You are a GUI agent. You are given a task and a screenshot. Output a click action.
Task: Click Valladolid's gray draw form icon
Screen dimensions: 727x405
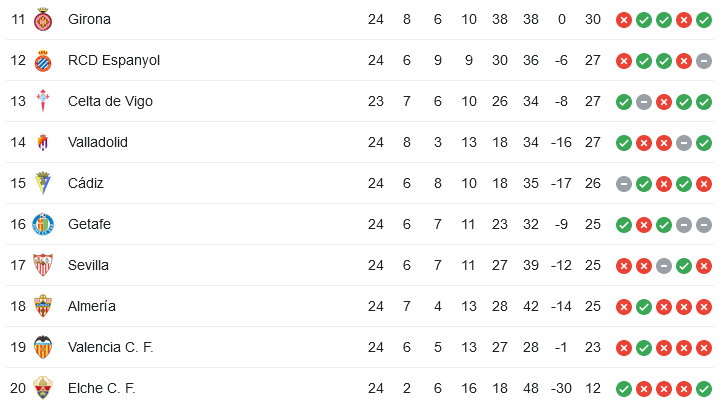coord(684,143)
